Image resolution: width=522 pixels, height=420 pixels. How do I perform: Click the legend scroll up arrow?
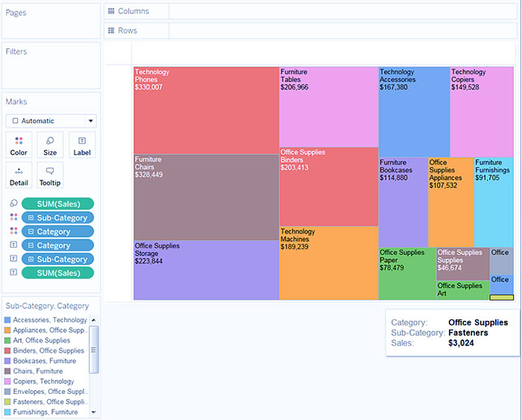pyautogui.click(x=94, y=320)
